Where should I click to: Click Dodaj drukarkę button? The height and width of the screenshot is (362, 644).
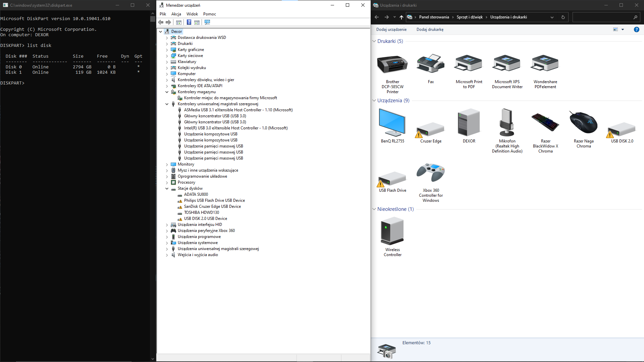point(430,29)
